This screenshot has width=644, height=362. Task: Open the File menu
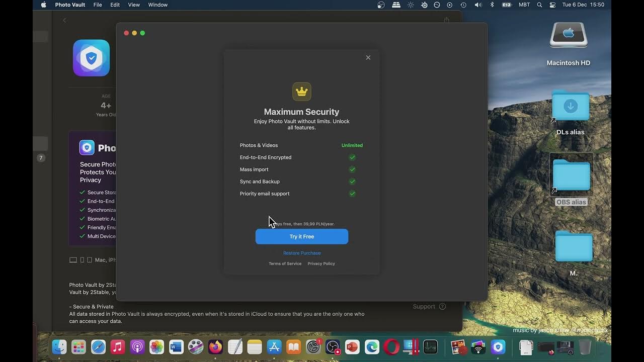98,5
